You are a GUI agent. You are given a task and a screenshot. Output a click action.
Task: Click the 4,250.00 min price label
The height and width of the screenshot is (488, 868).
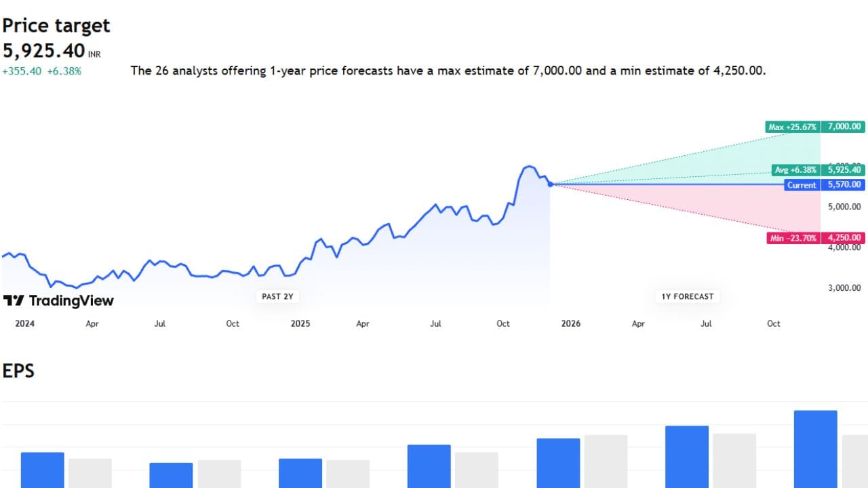843,238
